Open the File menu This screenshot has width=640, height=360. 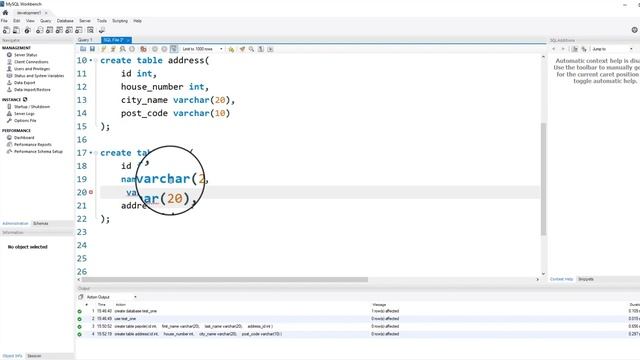pyautogui.click(x=4, y=21)
